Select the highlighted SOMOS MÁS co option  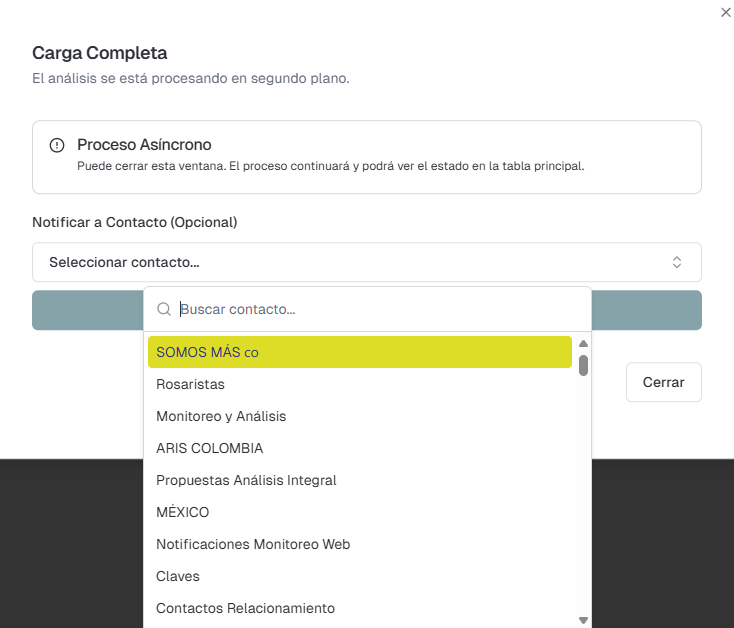[359, 352]
